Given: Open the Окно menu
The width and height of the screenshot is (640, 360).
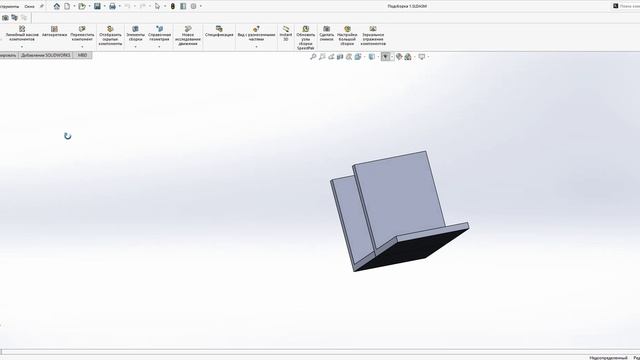Looking at the screenshot, I should (29, 7).
